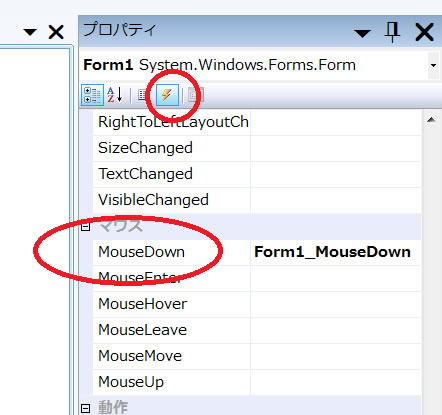Select the MouseDown event row

click(x=257, y=252)
